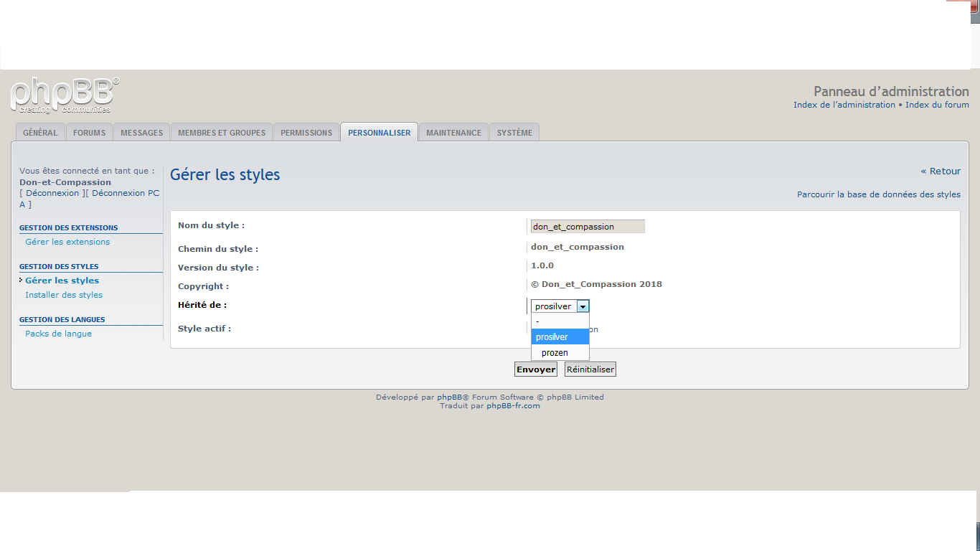Select the Permissions tab
Viewport: 980px width, 551px height.
click(306, 133)
